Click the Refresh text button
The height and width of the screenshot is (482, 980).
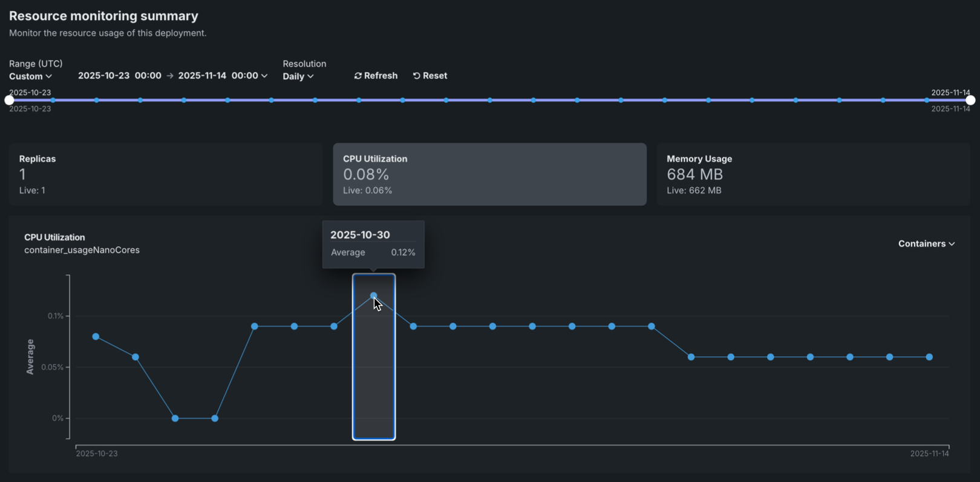pyautogui.click(x=381, y=76)
